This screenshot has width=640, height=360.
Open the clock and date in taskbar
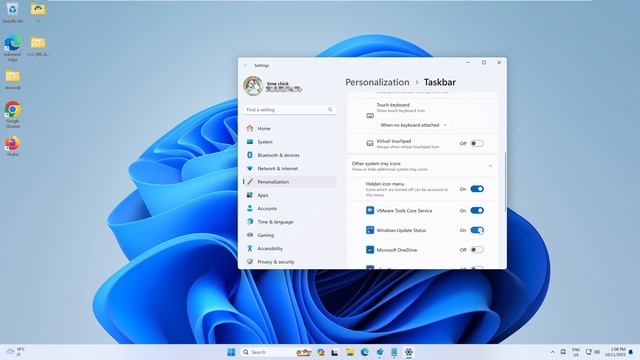pos(616,352)
